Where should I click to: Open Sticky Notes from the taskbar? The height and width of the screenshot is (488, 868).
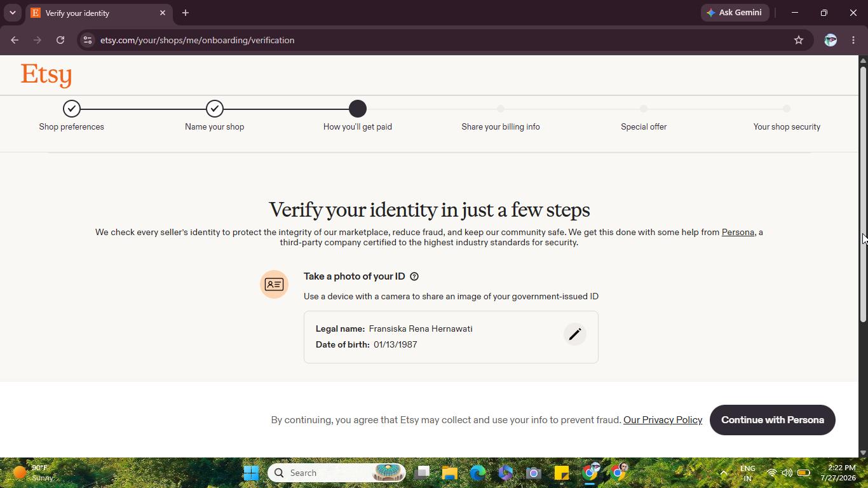pos(562,473)
